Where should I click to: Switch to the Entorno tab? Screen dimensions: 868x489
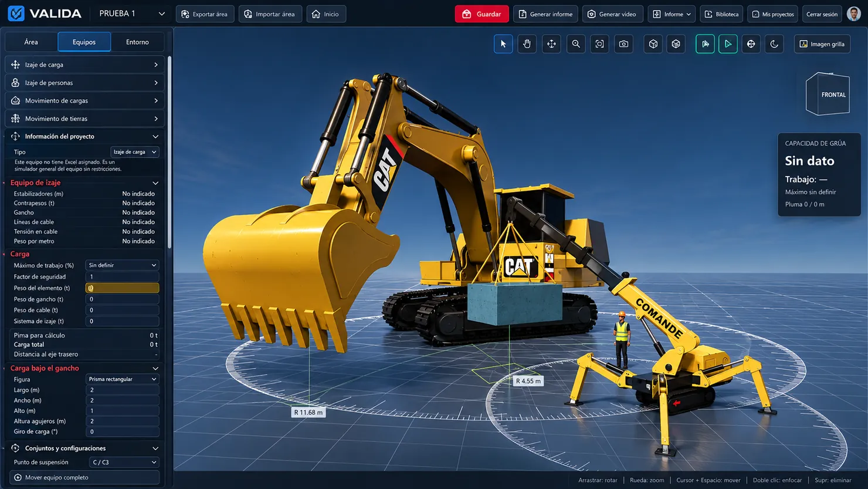click(x=137, y=42)
